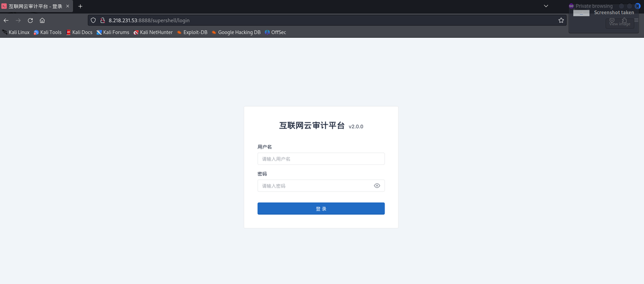Click the blue 登录 login button
This screenshot has width=644, height=284.
click(321, 208)
